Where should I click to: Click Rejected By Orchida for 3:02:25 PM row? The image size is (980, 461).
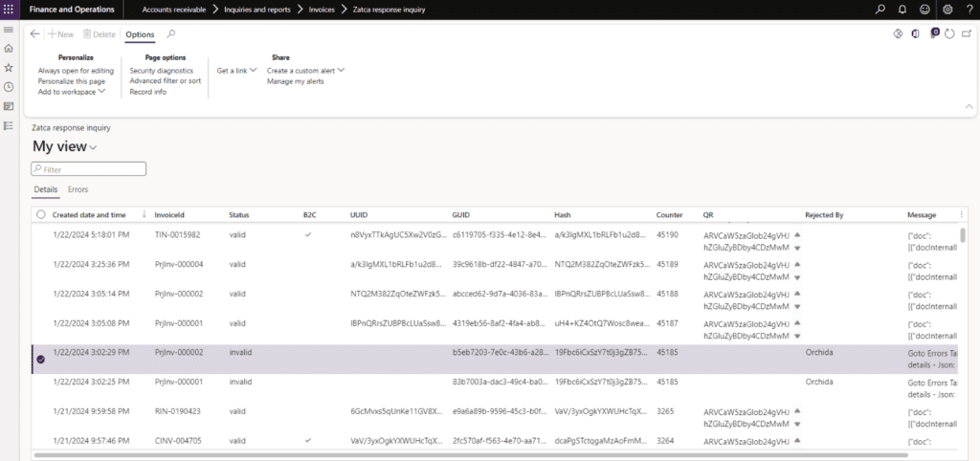(819, 382)
